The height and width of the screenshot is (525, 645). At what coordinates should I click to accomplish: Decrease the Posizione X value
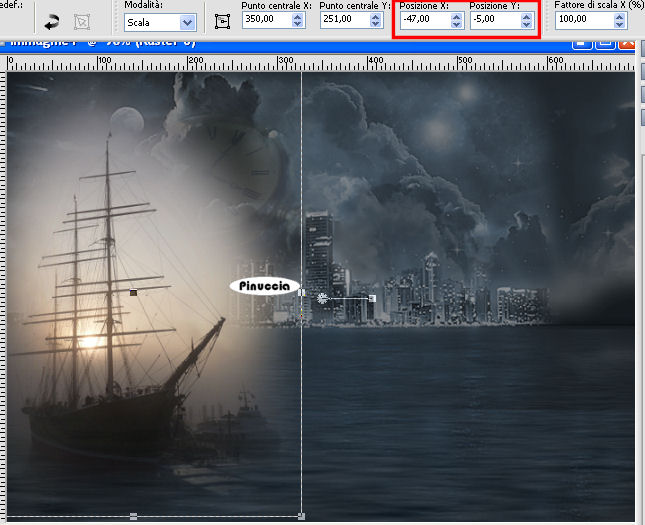click(456, 23)
